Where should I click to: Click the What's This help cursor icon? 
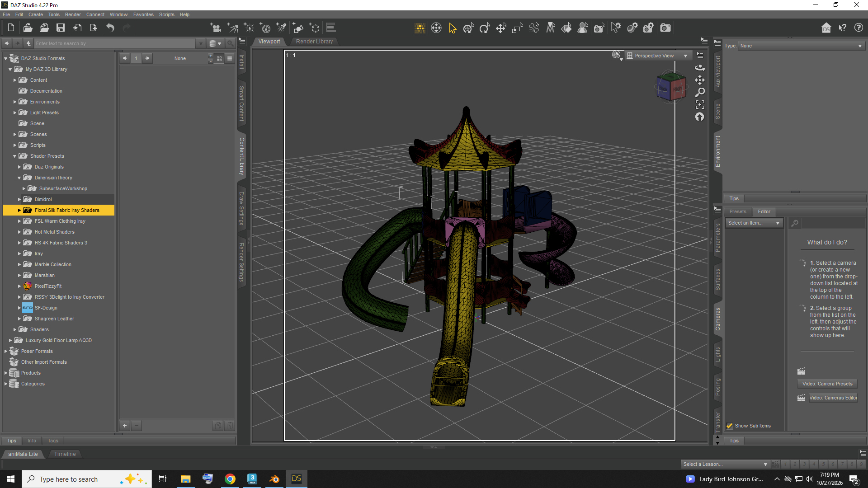tap(842, 28)
